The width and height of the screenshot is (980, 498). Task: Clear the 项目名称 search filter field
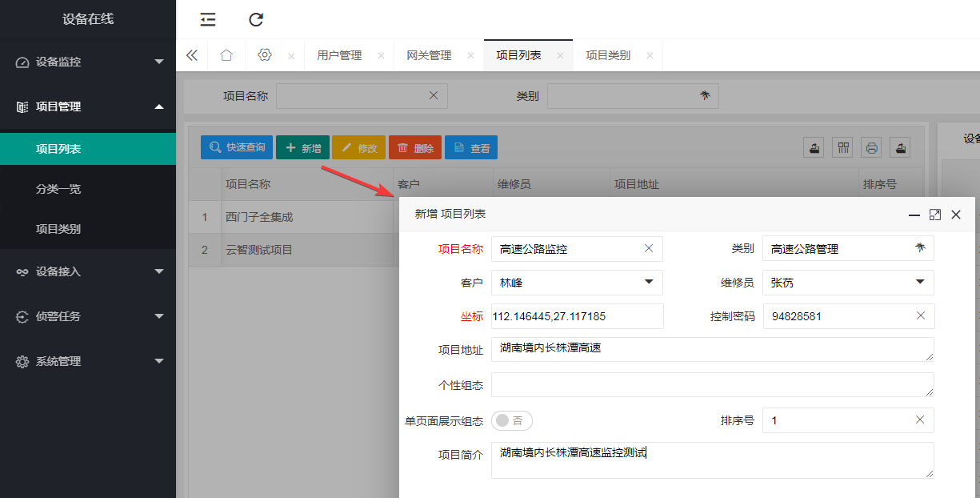coord(434,95)
